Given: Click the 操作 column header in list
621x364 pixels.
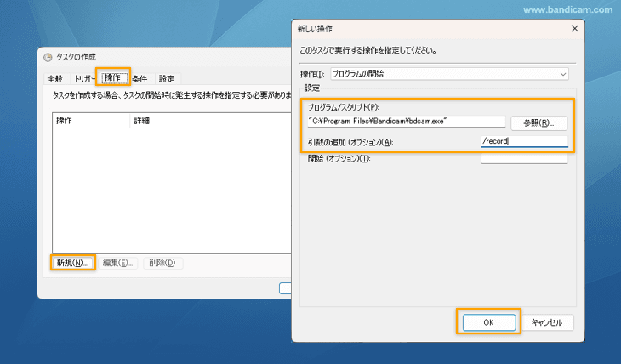Looking at the screenshot, I should pyautogui.click(x=91, y=121).
